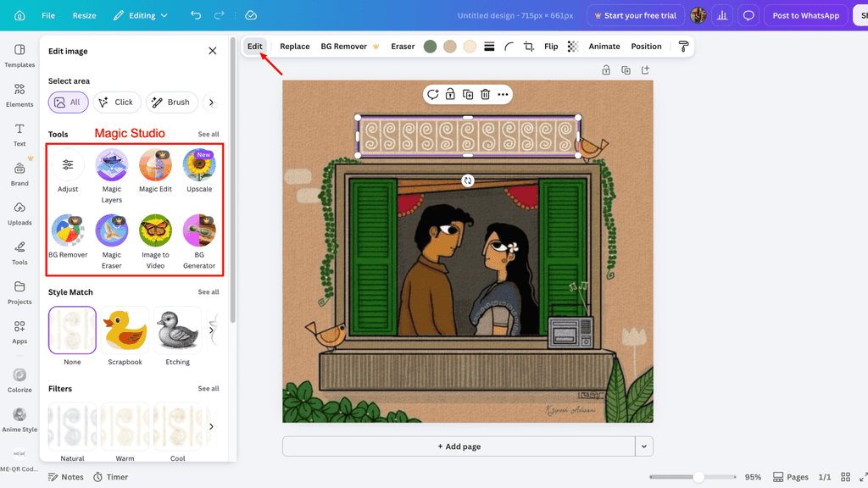Show more filters arrow
Viewport: 868px width, 488px height.
[211, 427]
